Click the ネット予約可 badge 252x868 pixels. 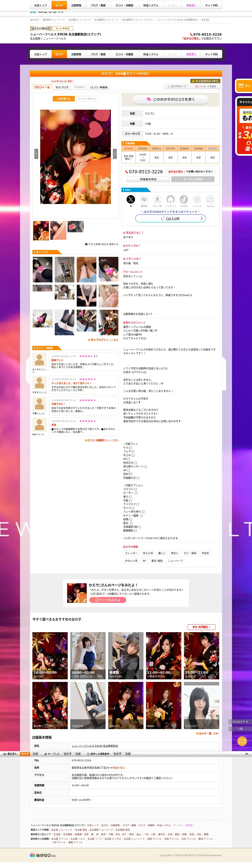(63, 29)
